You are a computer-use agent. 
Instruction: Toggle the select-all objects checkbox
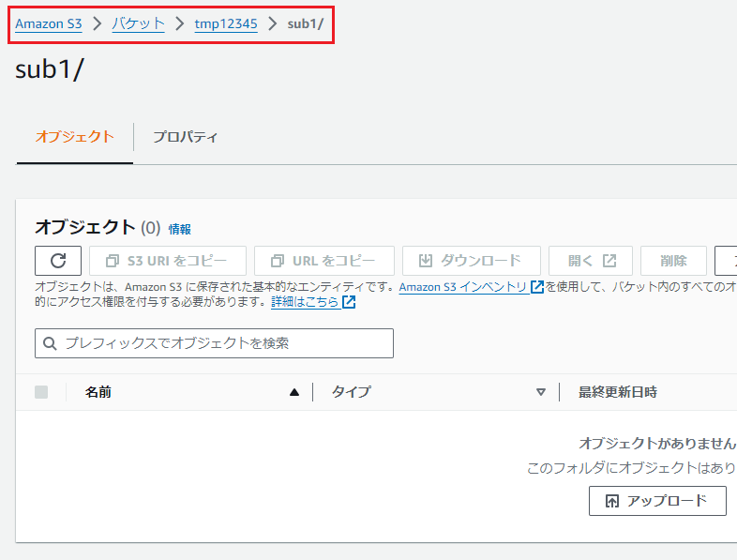point(41,392)
